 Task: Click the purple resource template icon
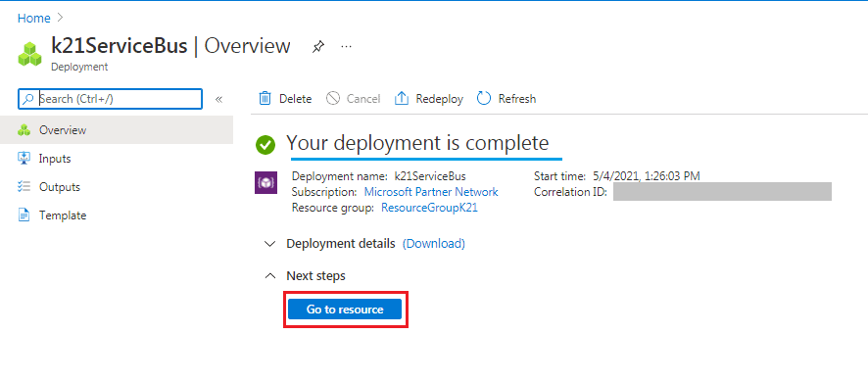pos(265,183)
